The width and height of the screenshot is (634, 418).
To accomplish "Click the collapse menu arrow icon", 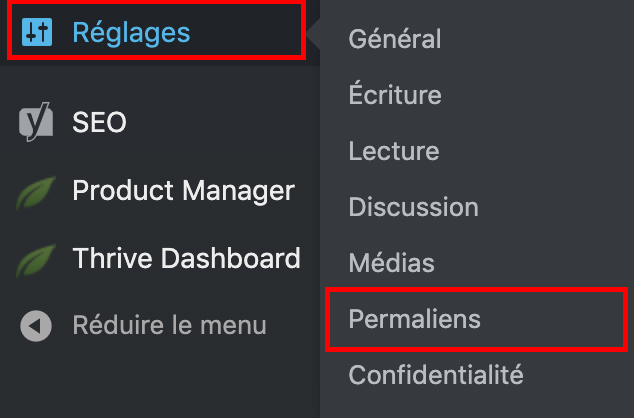I will coord(36,325).
